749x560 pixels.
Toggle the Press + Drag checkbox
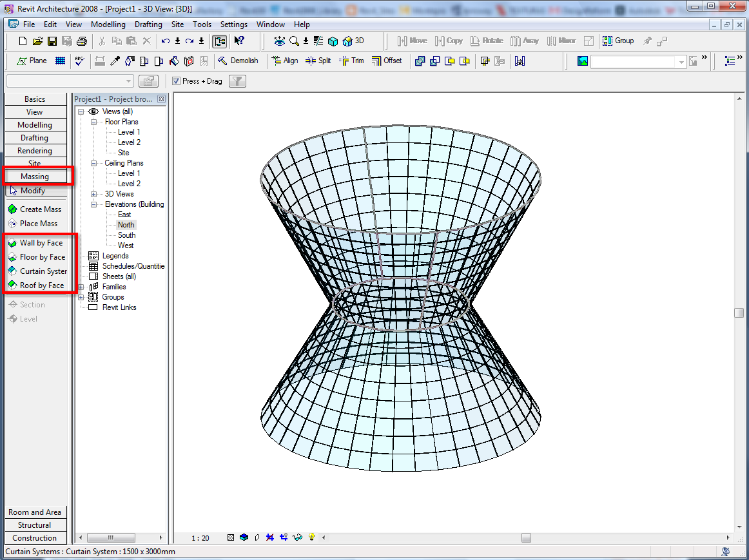tap(177, 81)
